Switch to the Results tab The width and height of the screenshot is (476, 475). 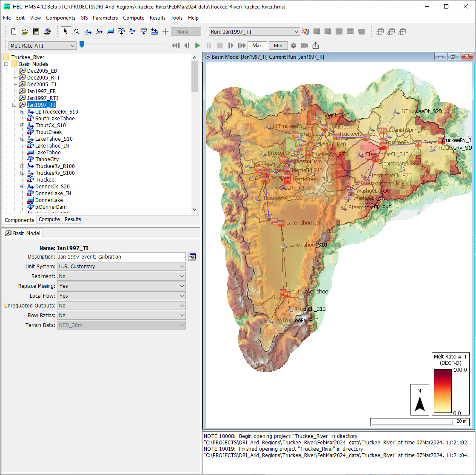(x=73, y=219)
